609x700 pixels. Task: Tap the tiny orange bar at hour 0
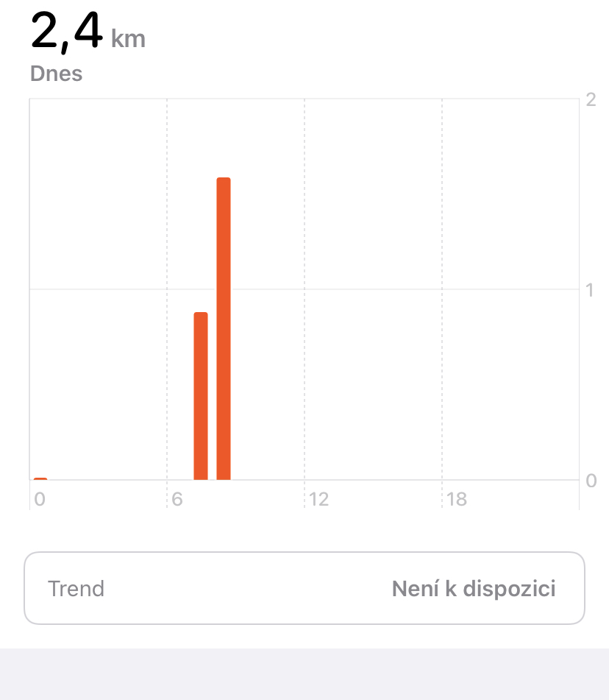pos(40,478)
